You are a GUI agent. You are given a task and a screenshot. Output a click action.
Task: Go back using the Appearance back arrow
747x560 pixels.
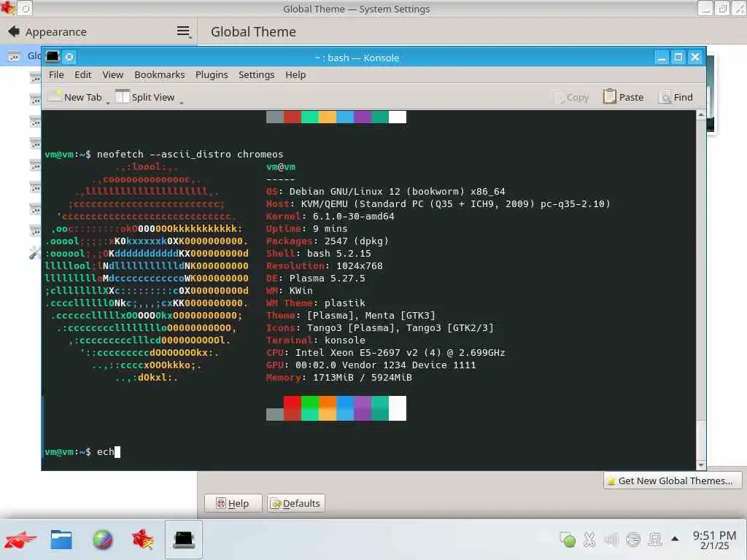point(14,31)
